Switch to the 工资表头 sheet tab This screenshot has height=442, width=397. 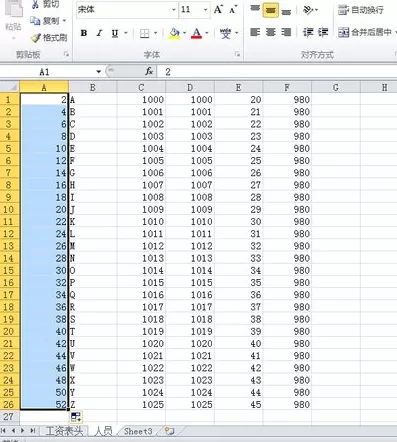point(64,431)
